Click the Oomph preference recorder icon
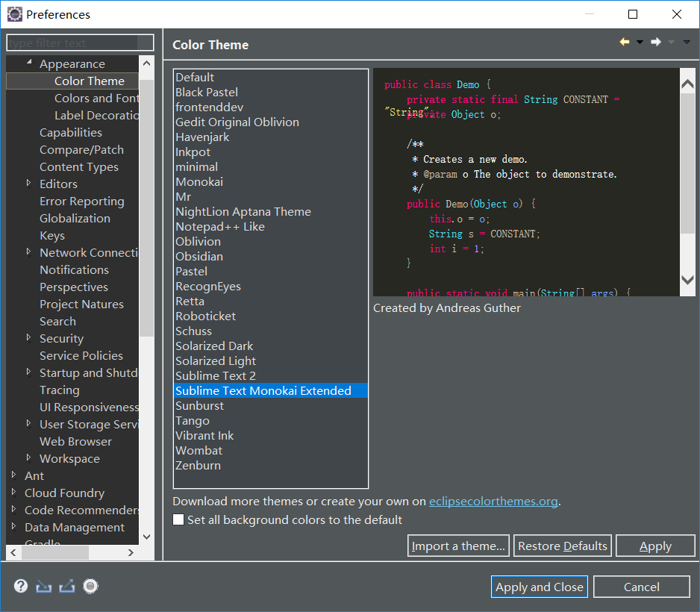 coord(90,586)
